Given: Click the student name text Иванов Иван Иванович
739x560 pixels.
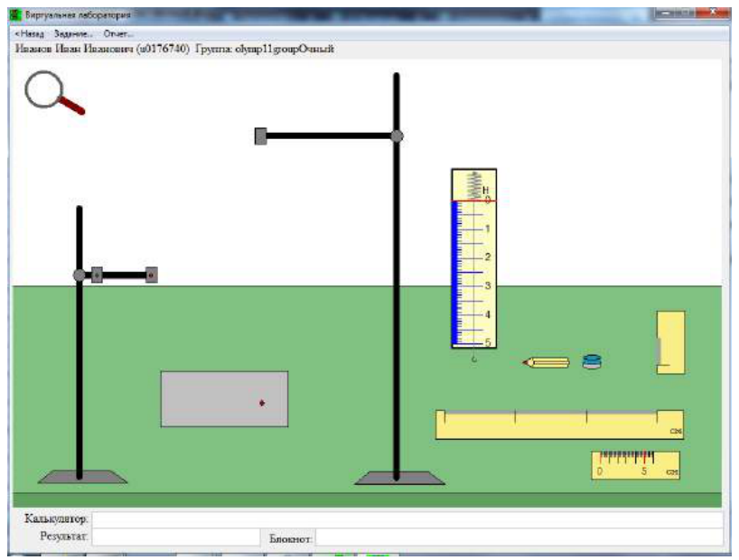Looking at the screenshot, I should (x=74, y=49).
